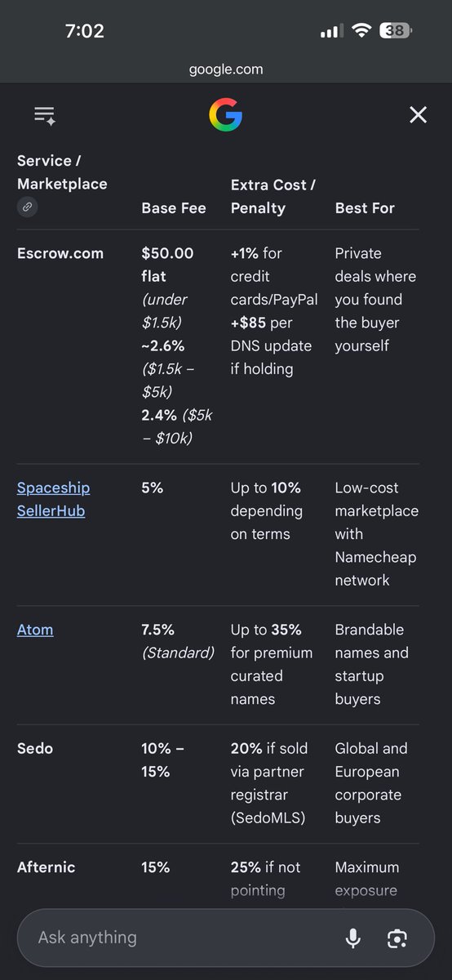Open the Spaceship SellerHub link

coord(54,499)
